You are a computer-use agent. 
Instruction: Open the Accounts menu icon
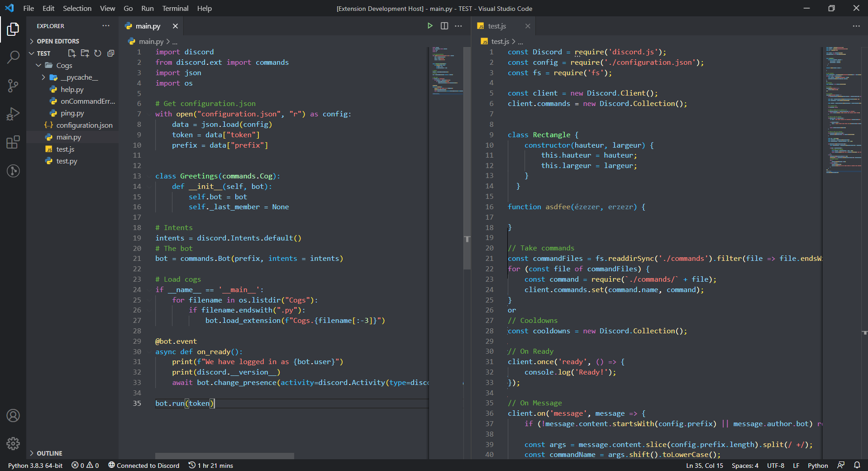[x=13, y=415]
